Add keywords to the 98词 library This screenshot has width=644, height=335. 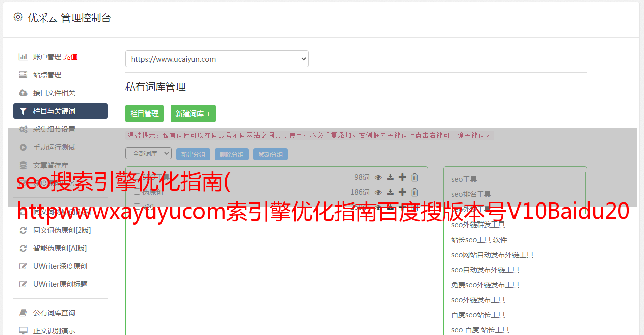(402, 177)
